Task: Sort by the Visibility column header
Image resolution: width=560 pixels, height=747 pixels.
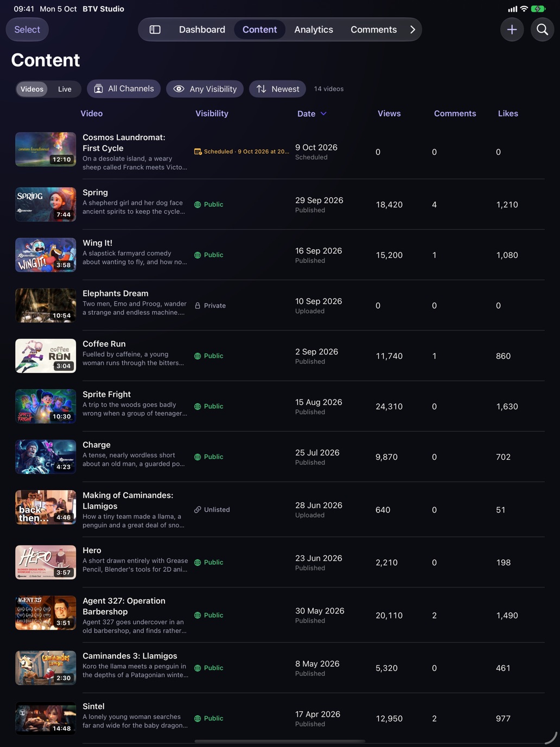Action: tap(212, 113)
